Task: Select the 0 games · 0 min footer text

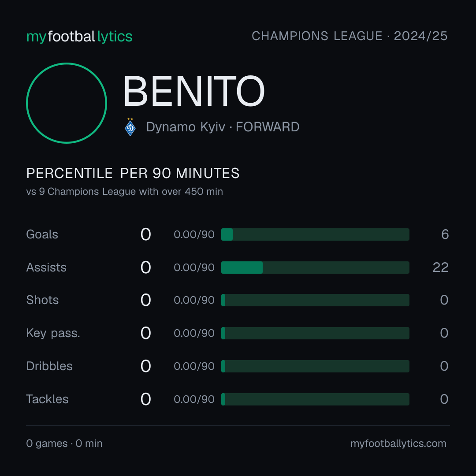Action: point(64,443)
